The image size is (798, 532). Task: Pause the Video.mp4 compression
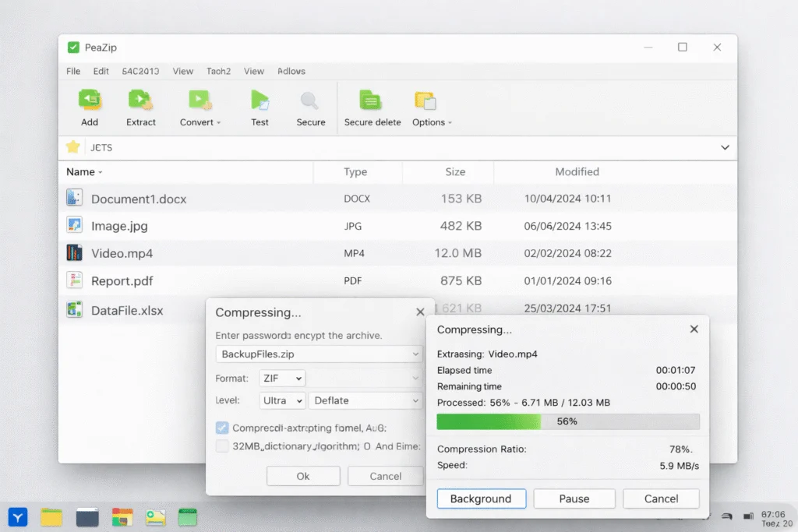point(574,499)
